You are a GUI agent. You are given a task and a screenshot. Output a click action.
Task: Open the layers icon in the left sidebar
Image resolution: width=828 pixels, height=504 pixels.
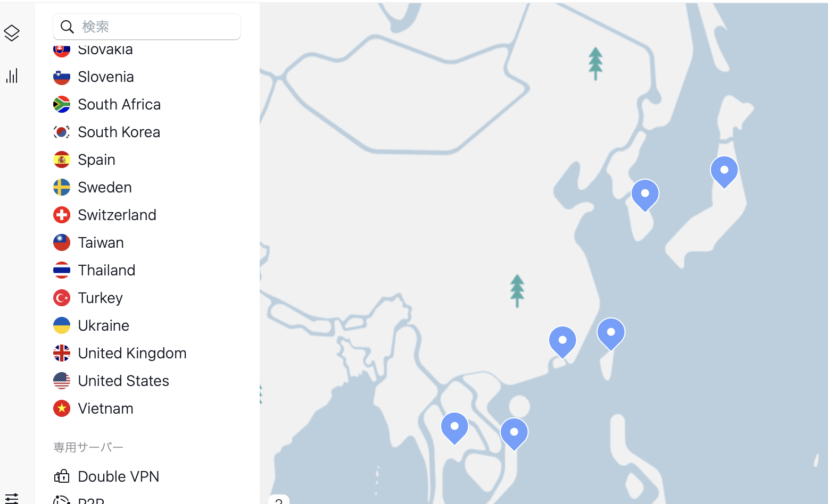tap(12, 33)
